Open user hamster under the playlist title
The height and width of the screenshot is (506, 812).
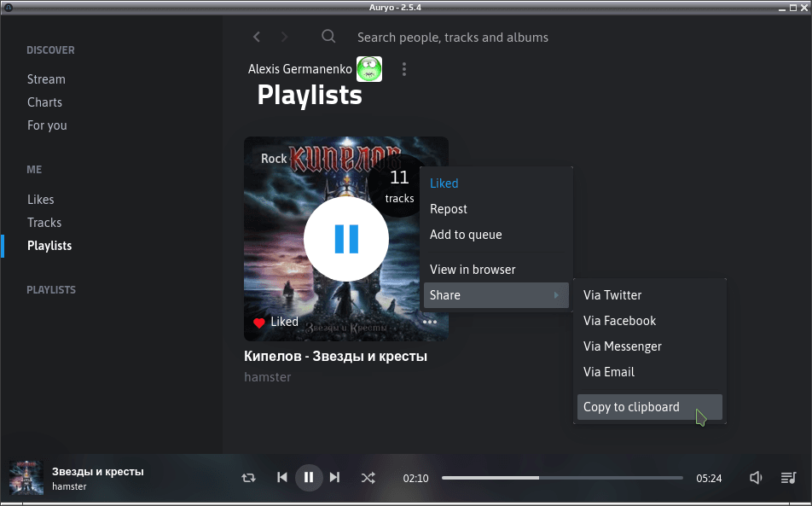pos(267,377)
